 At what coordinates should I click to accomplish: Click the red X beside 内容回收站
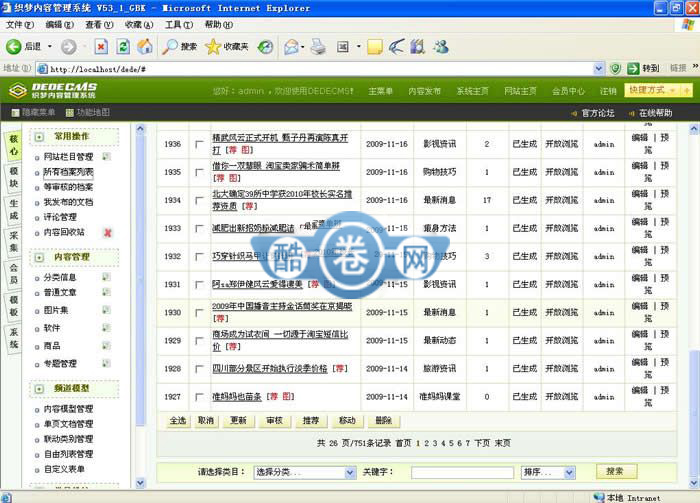point(107,232)
